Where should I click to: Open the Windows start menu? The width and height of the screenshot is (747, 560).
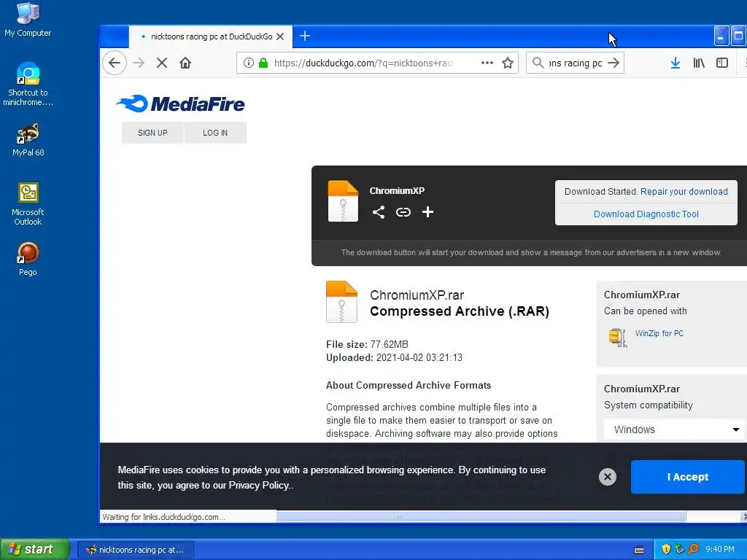[x=34, y=549]
